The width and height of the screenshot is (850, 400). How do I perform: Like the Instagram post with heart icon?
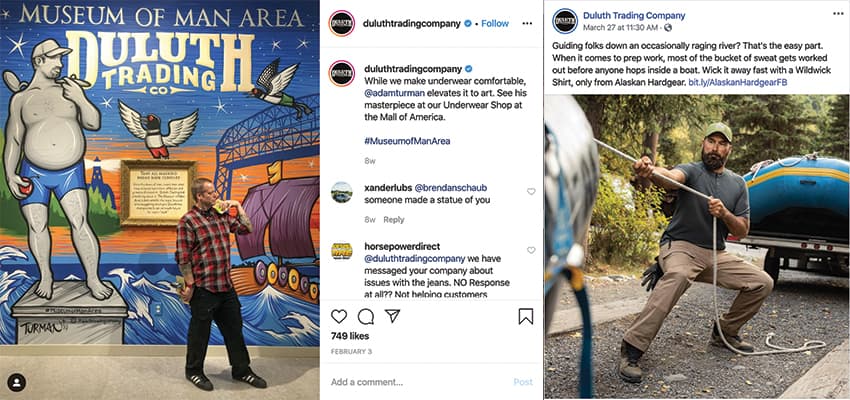(339, 317)
